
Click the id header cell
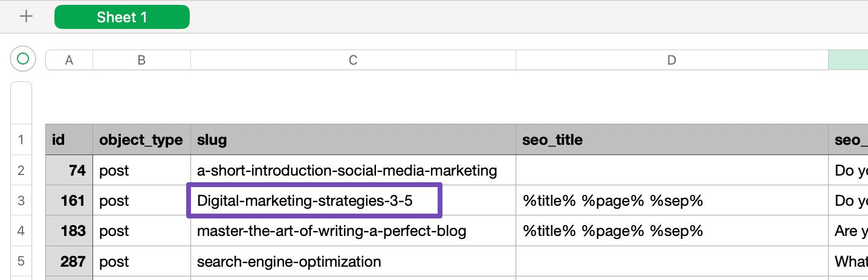click(x=69, y=140)
